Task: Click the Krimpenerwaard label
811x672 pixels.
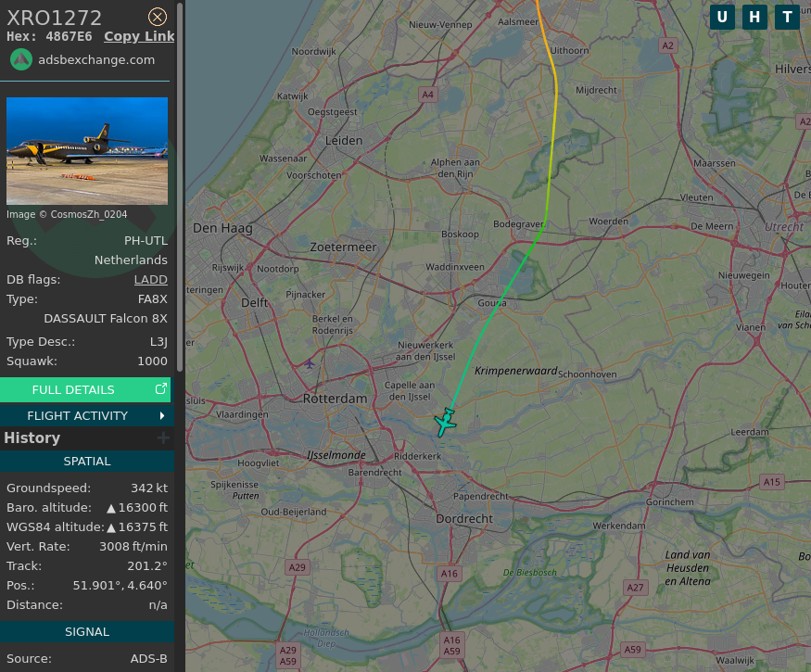Action: (x=515, y=371)
